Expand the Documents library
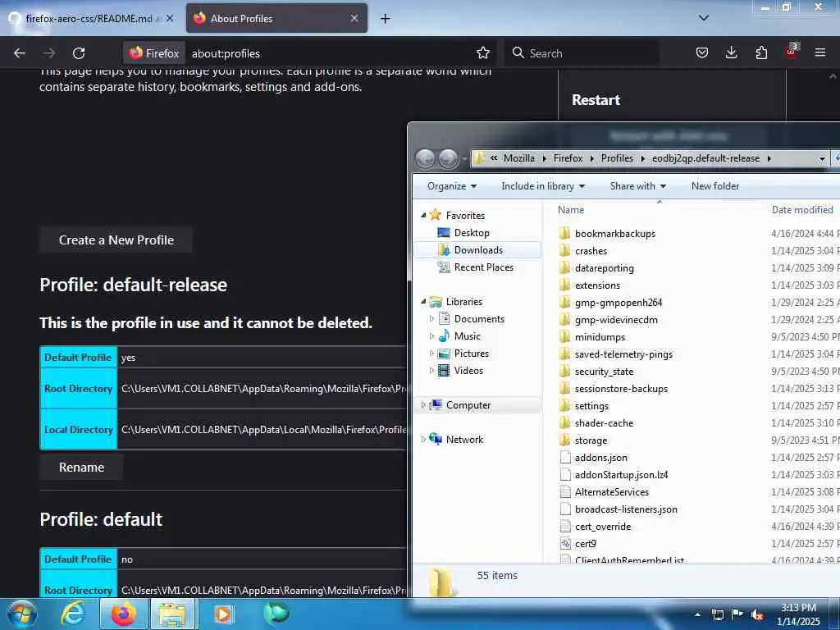The width and height of the screenshot is (840, 630). tap(431, 319)
